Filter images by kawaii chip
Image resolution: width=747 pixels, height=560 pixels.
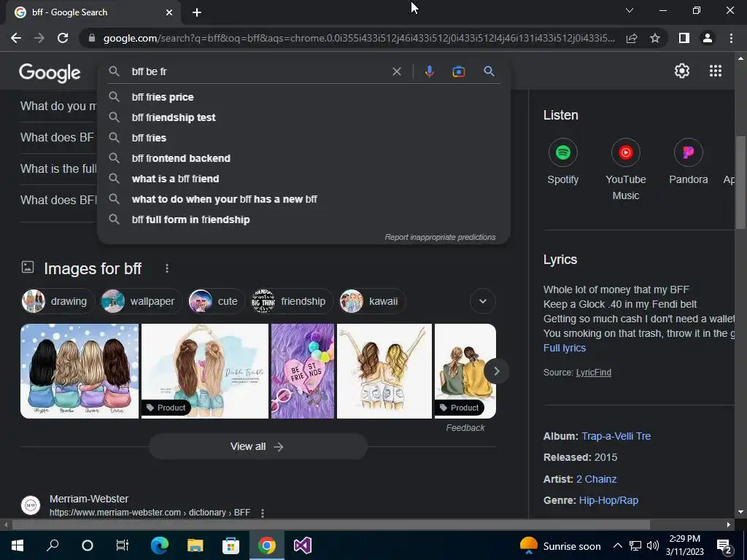371,301
